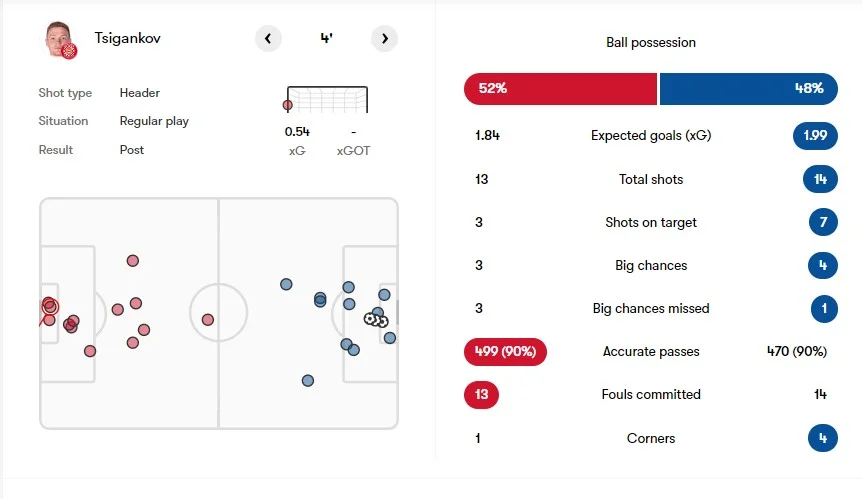Click the Tsigankov player name

[127, 38]
